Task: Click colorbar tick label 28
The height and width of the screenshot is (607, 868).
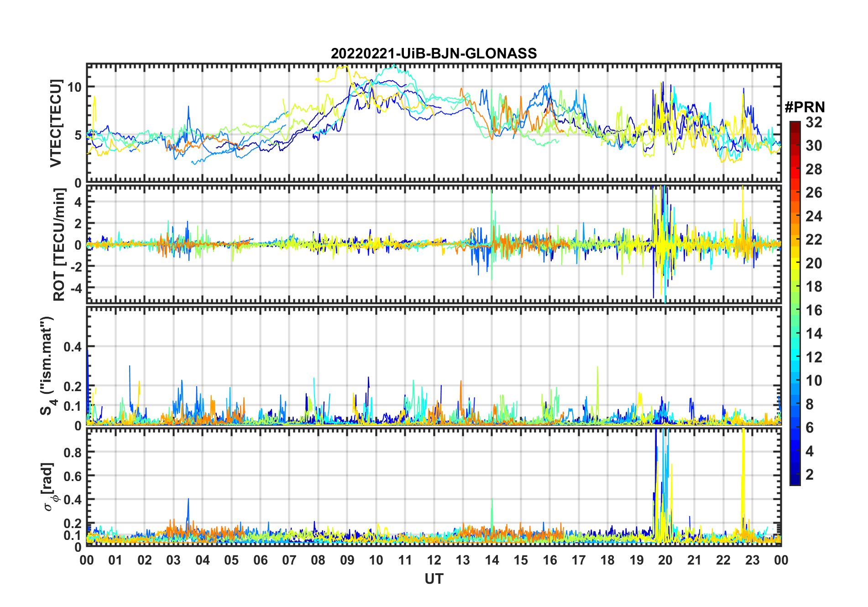Action: [x=814, y=169]
